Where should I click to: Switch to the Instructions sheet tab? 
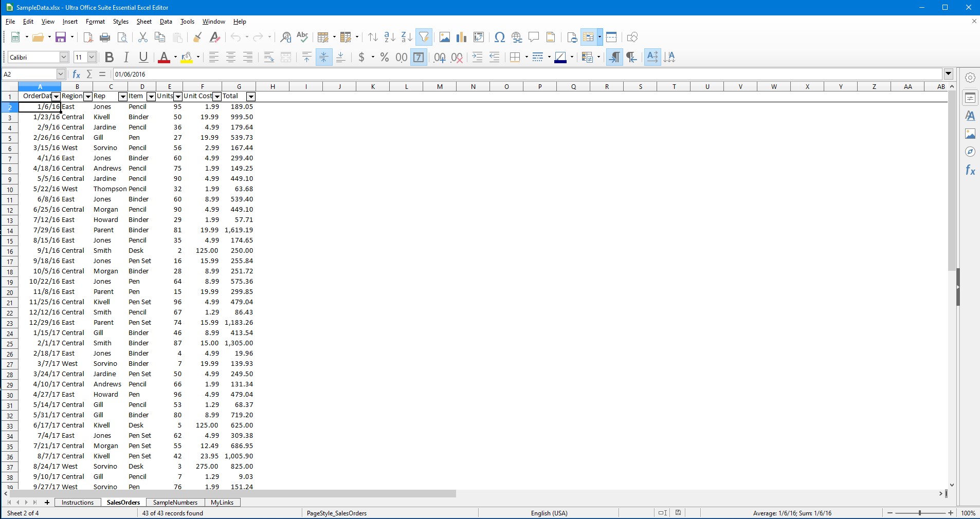point(78,503)
